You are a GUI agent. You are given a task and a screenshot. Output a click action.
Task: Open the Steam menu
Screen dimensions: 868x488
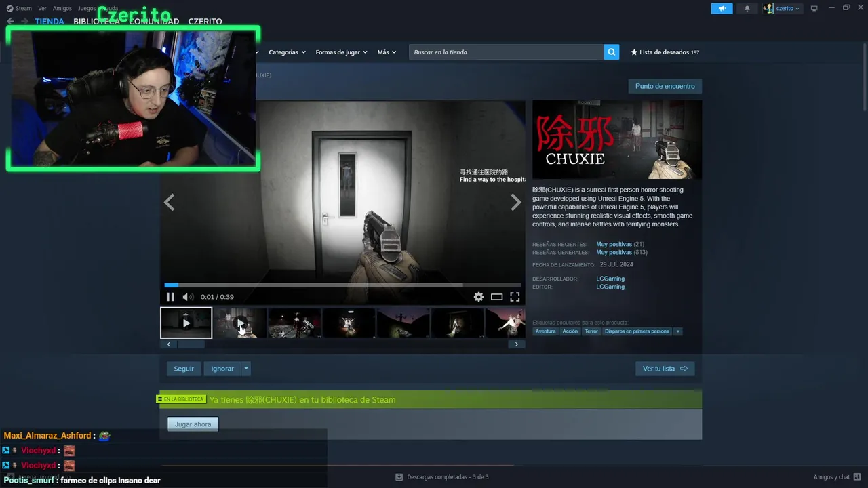coord(19,8)
